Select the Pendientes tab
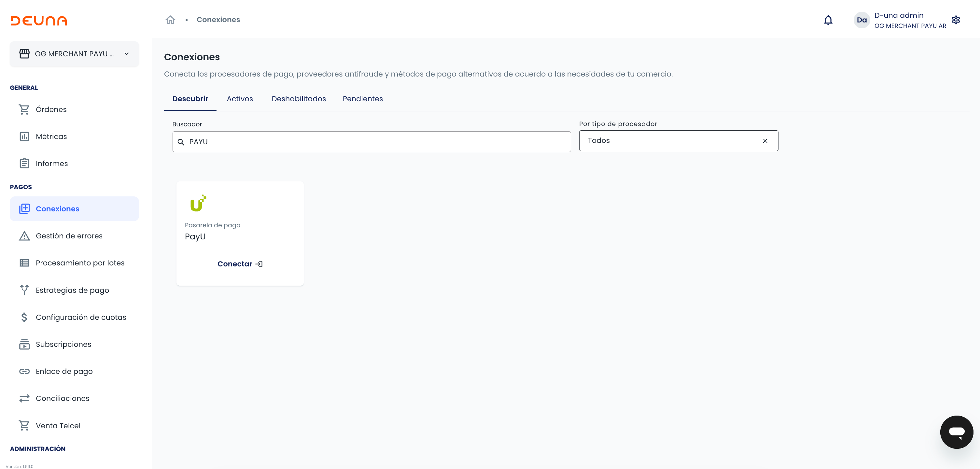 click(x=363, y=99)
